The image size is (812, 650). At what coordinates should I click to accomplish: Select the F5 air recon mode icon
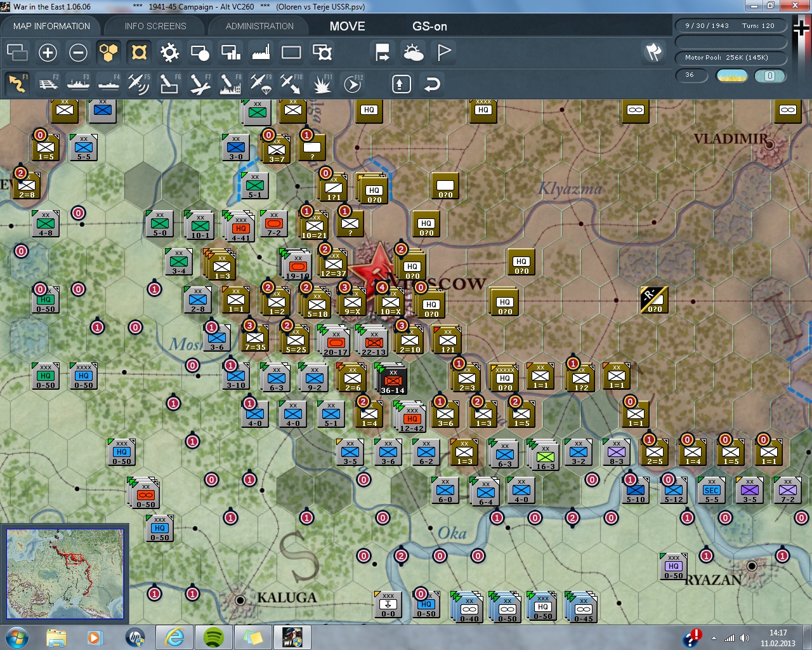click(x=139, y=84)
